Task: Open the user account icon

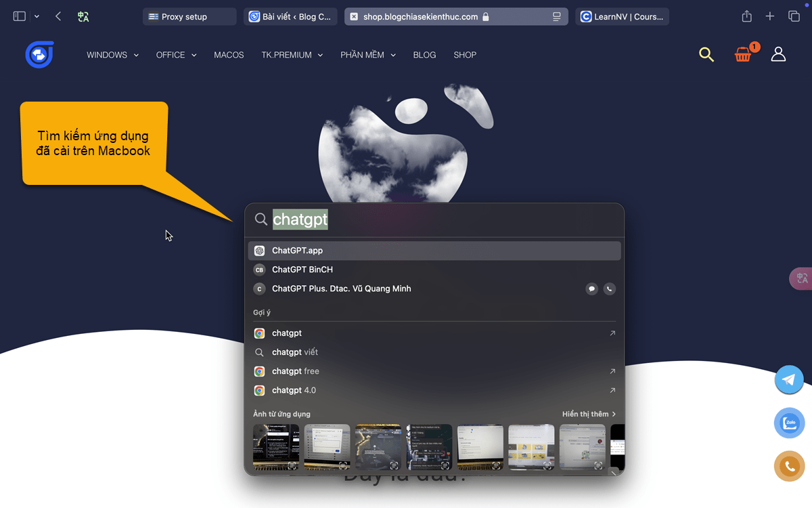Action: [778, 54]
